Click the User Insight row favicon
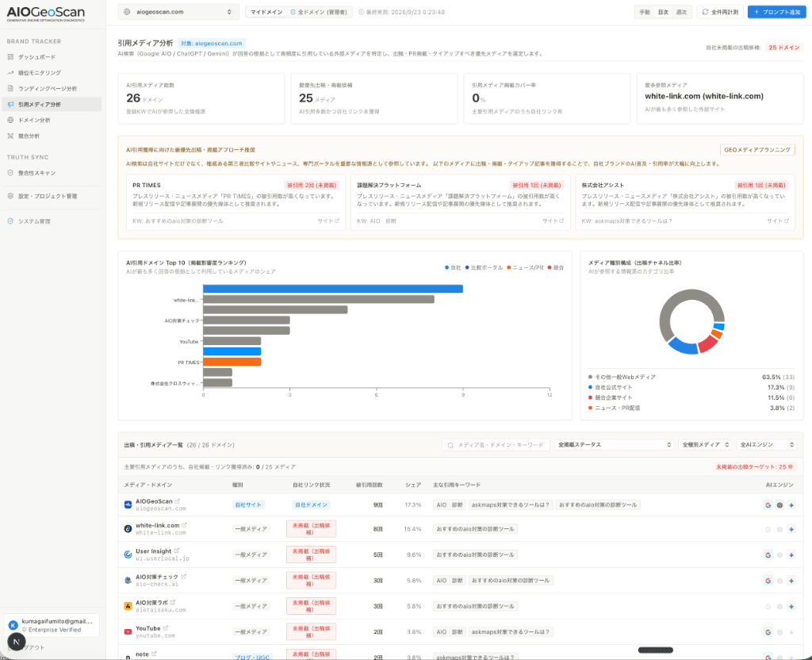This screenshot has width=812, height=660. pyautogui.click(x=128, y=554)
